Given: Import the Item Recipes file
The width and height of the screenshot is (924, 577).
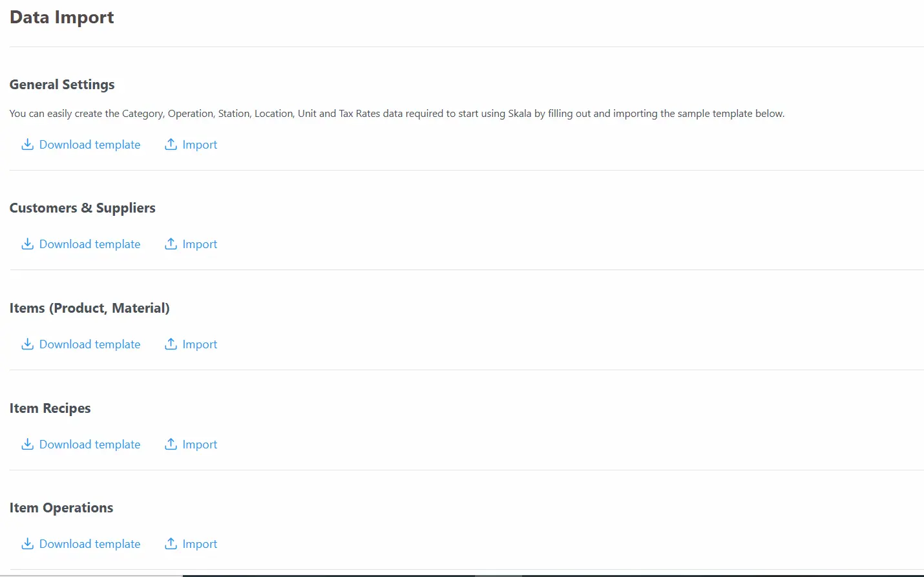Looking at the screenshot, I should (191, 445).
